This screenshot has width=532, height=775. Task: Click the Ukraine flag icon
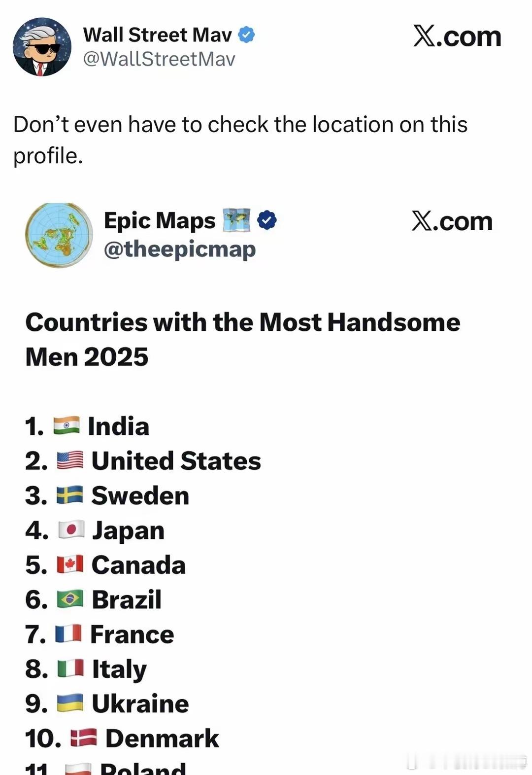click(70, 704)
